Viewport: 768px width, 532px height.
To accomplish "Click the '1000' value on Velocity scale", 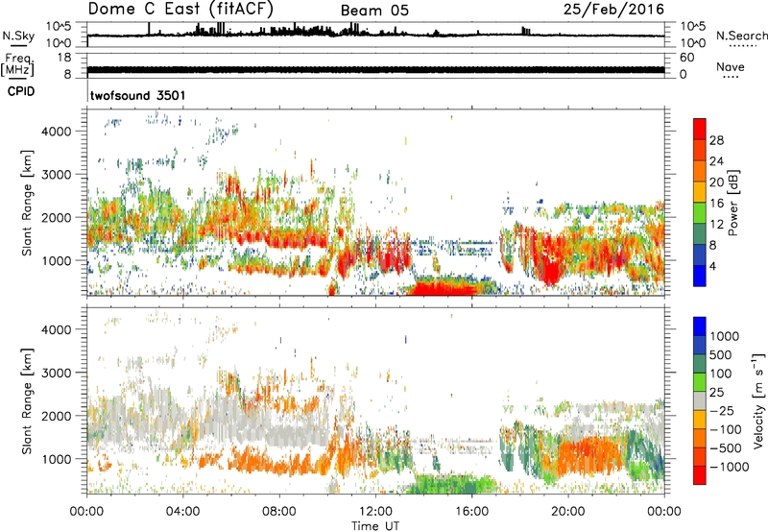I will point(724,336).
